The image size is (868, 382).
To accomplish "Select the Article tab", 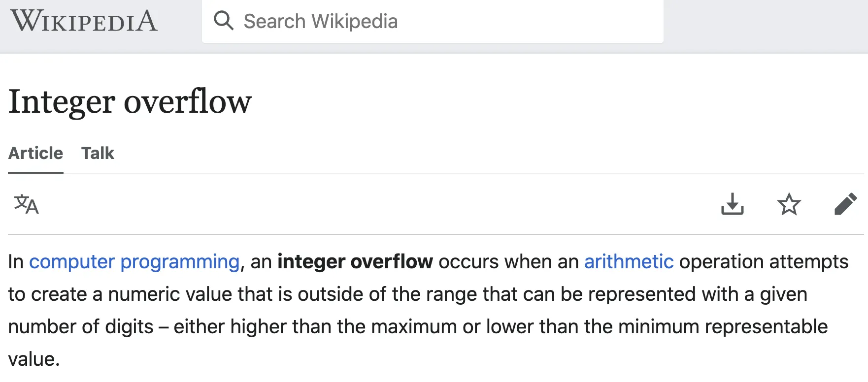I will (35, 153).
